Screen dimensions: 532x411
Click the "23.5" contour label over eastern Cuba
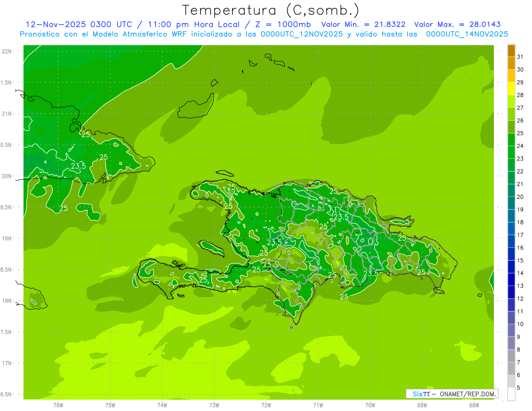point(78,166)
